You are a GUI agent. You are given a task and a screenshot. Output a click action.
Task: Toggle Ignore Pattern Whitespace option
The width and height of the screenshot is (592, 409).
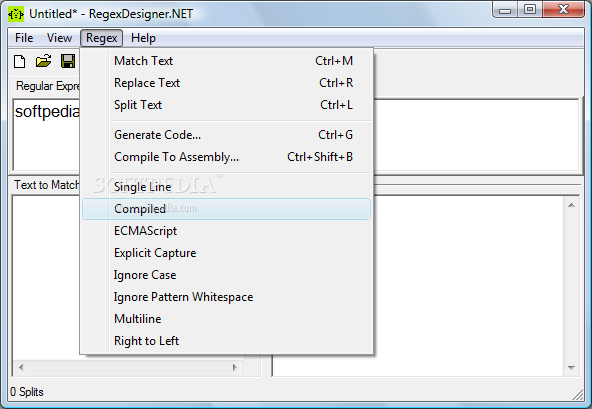point(227,297)
